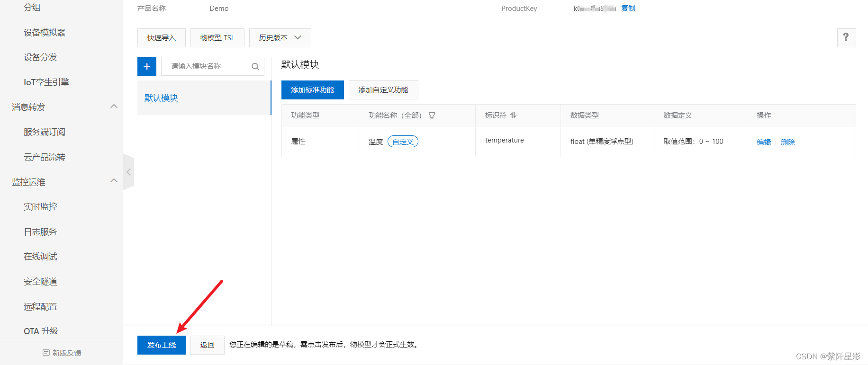868x365 pixels.
Task: Click the 自定义 tag beside 温度
Action: [403, 142]
